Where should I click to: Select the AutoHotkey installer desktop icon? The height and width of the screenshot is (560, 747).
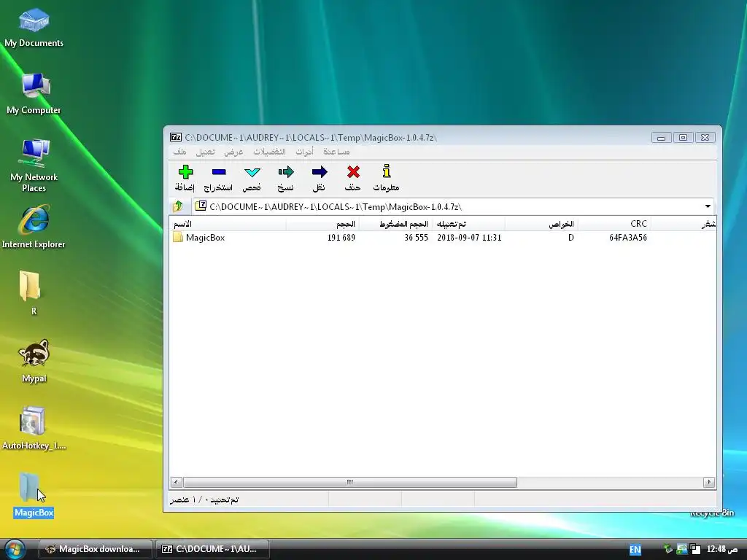(34, 427)
